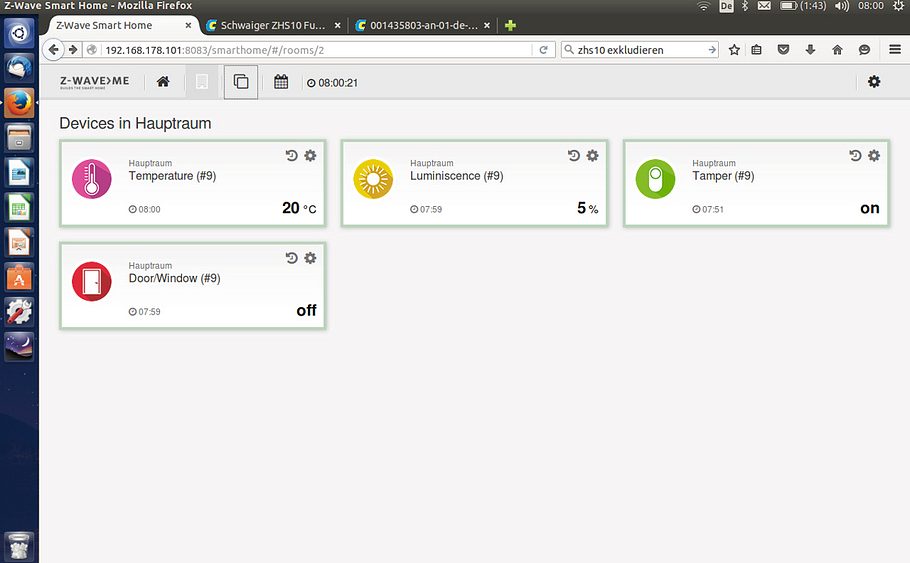The width and height of the screenshot is (910, 563).
Task: Switch to the Schwaiger ZHS10 tab
Action: [272, 25]
